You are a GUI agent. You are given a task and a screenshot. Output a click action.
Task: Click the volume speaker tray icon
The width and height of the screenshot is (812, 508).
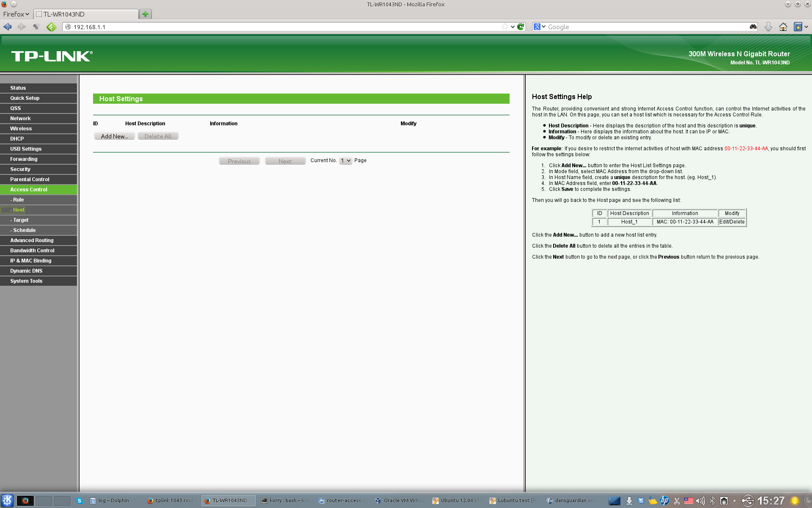pos(700,501)
